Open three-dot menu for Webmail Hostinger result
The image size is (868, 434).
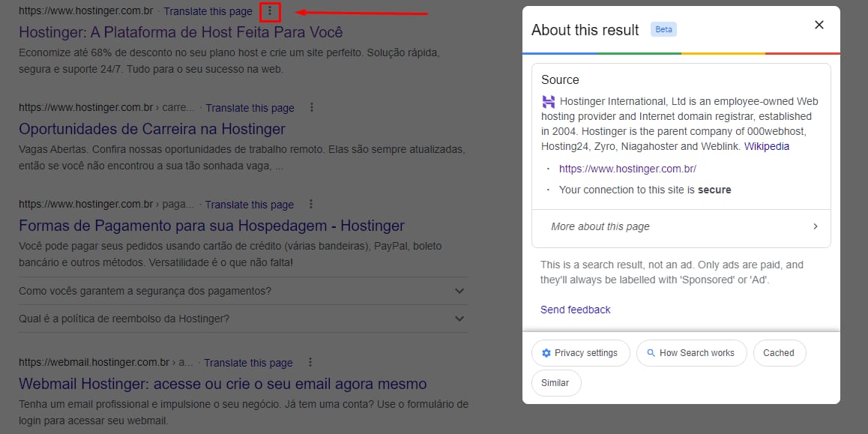click(310, 362)
